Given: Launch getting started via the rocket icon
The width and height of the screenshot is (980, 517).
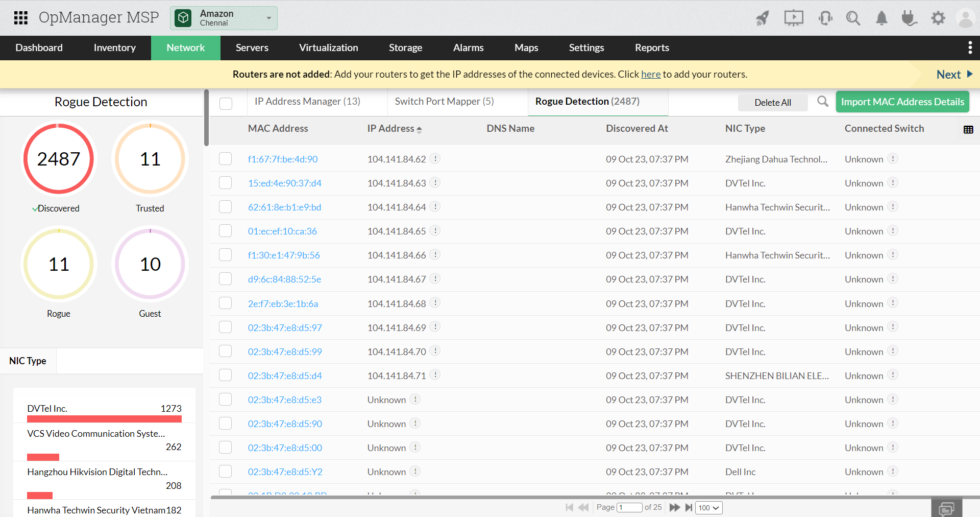Looking at the screenshot, I should tap(762, 18).
